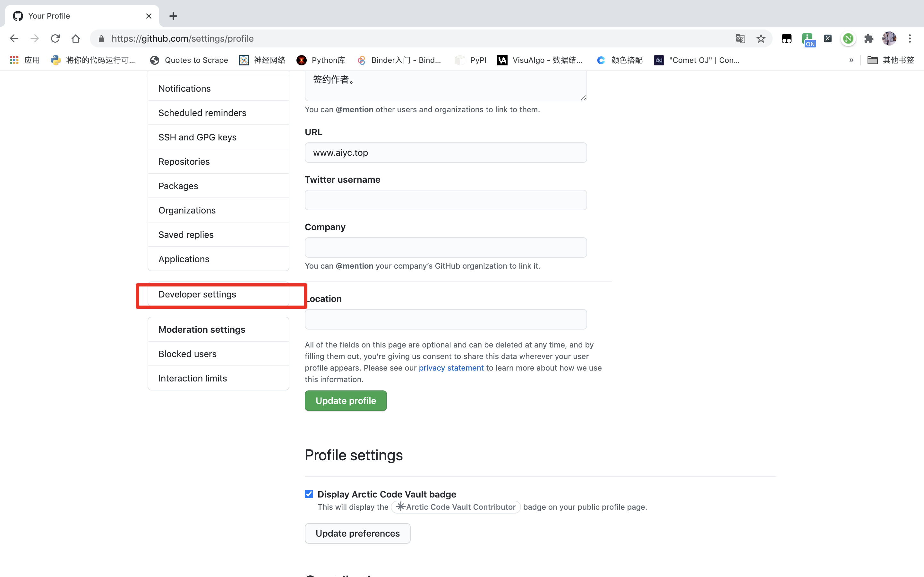Click the Update profile button
The height and width of the screenshot is (577, 924).
[346, 401]
